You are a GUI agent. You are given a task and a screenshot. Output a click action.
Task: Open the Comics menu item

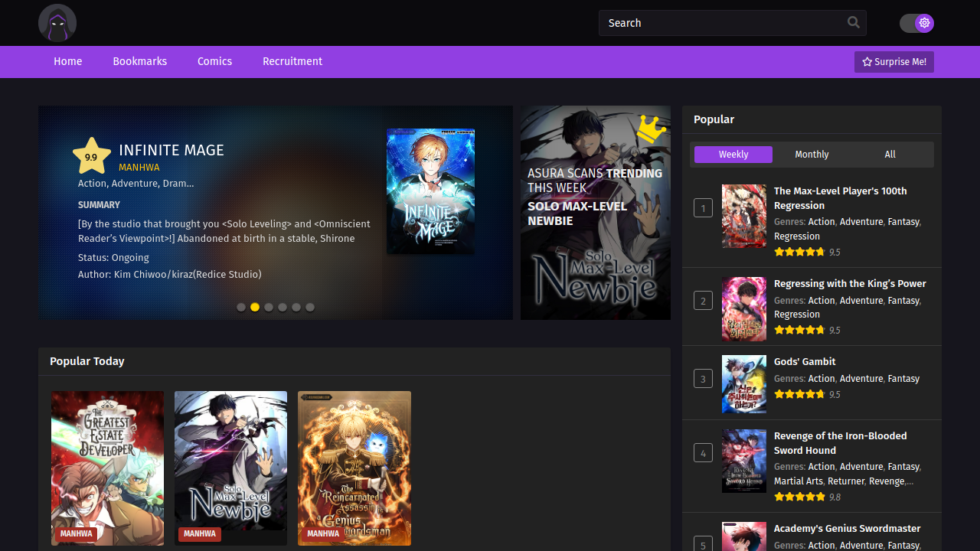pos(214,61)
